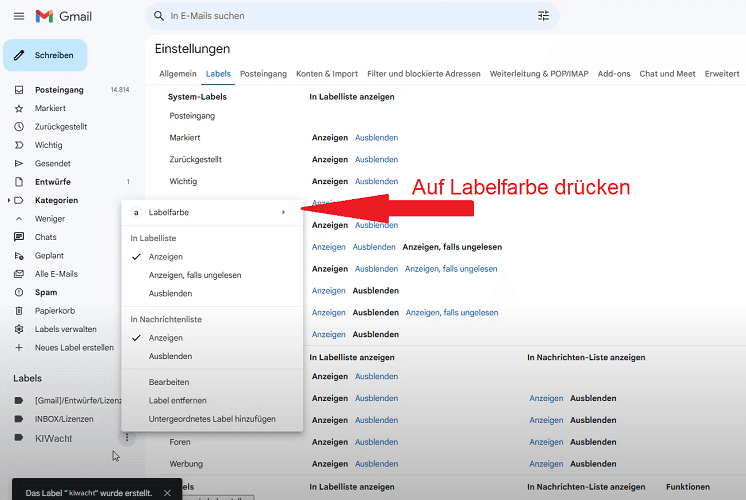This screenshot has width=746, height=500.
Task: Open the INBOX/Lizenzen label
Action: click(x=64, y=419)
